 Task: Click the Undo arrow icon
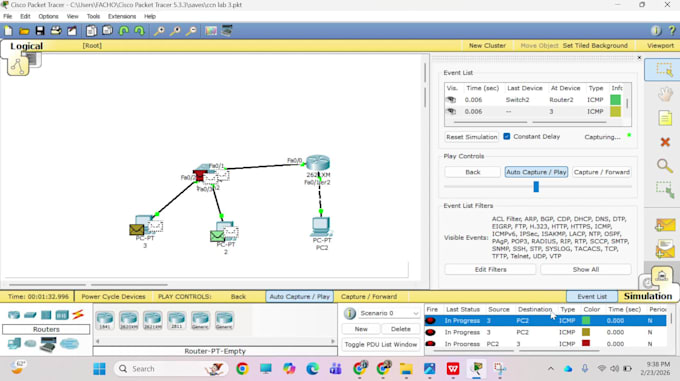[x=124, y=31]
